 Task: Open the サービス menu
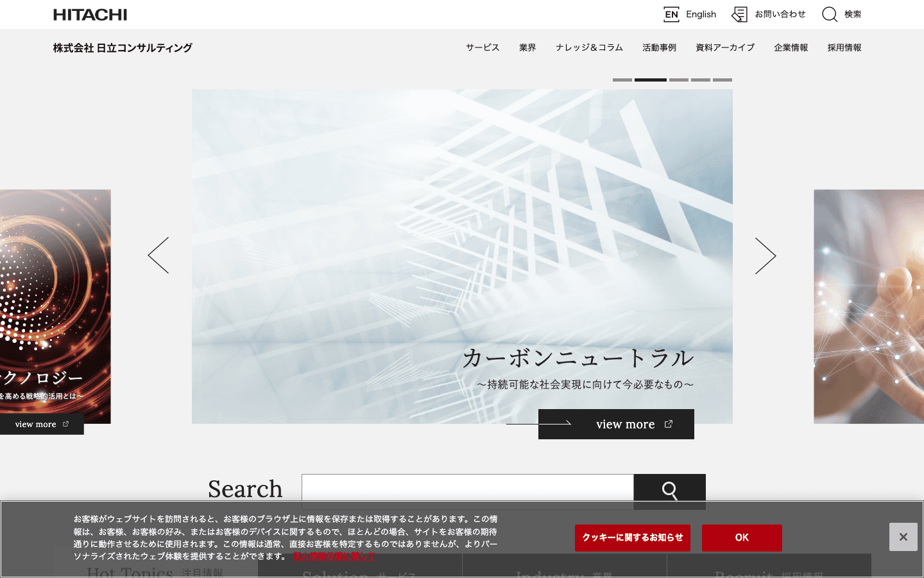(x=483, y=48)
